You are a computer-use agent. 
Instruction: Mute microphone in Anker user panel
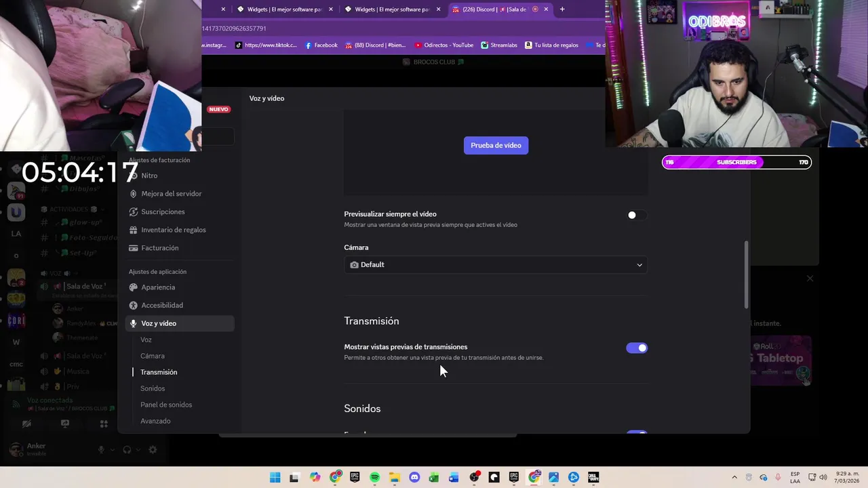point(101,449)
